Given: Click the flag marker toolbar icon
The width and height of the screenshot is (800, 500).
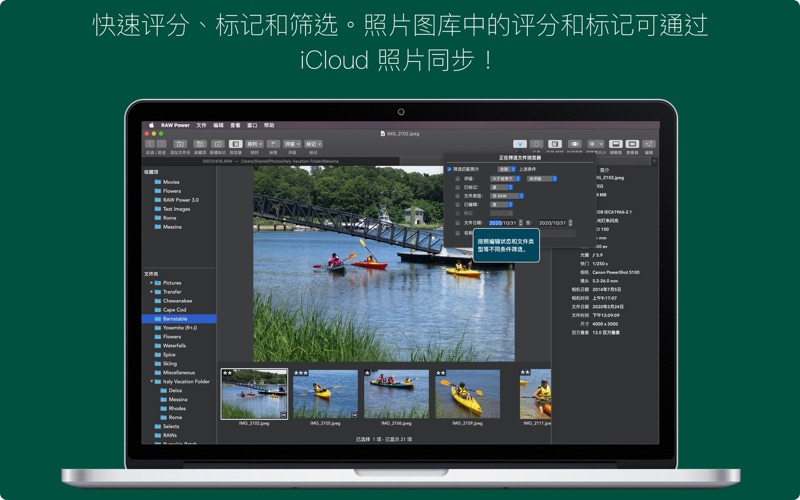Looking at the screenshot, I should click(273, 144).
